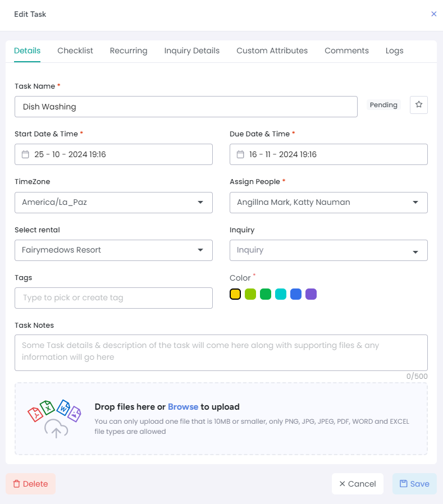Image resolution: width=443 pixels, height=504 pixels.
Task: Open the Recurring tab
Action: [129, 51]
